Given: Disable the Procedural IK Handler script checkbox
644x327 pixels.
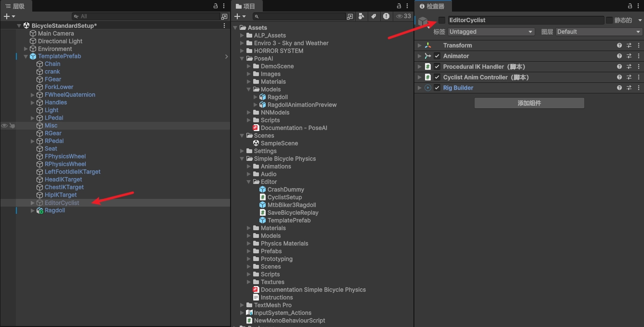Looking at the screenshot, I should click(437, 66).
